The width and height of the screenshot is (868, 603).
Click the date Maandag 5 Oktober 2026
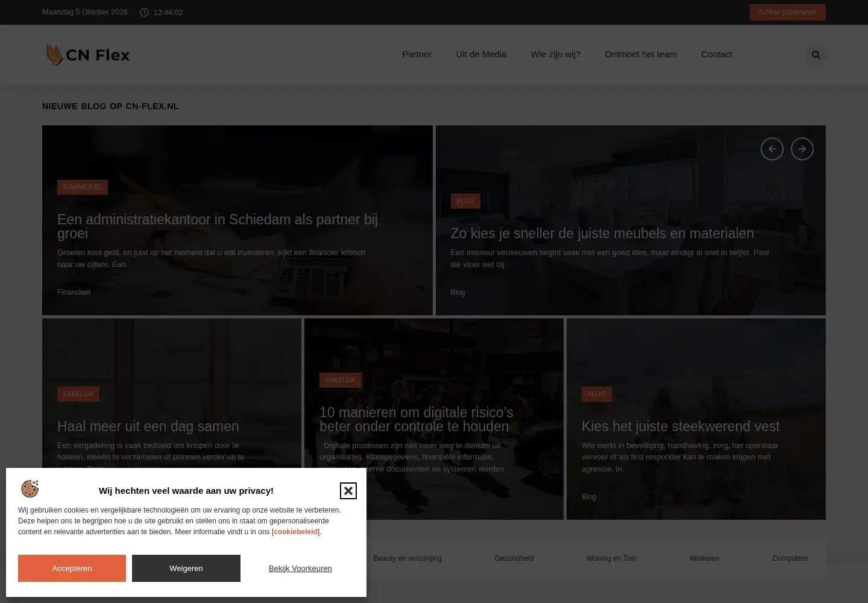pos(85,12)
